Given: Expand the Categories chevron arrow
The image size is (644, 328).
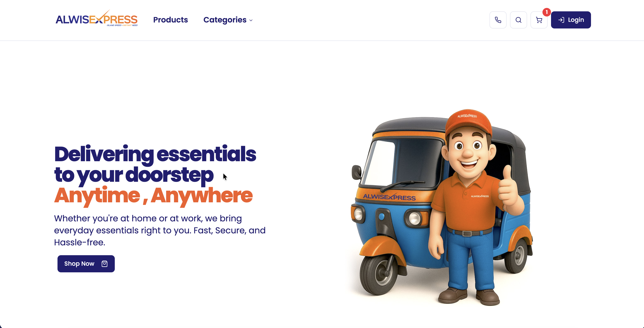Looking at the screenshot, I should point(251,20).
